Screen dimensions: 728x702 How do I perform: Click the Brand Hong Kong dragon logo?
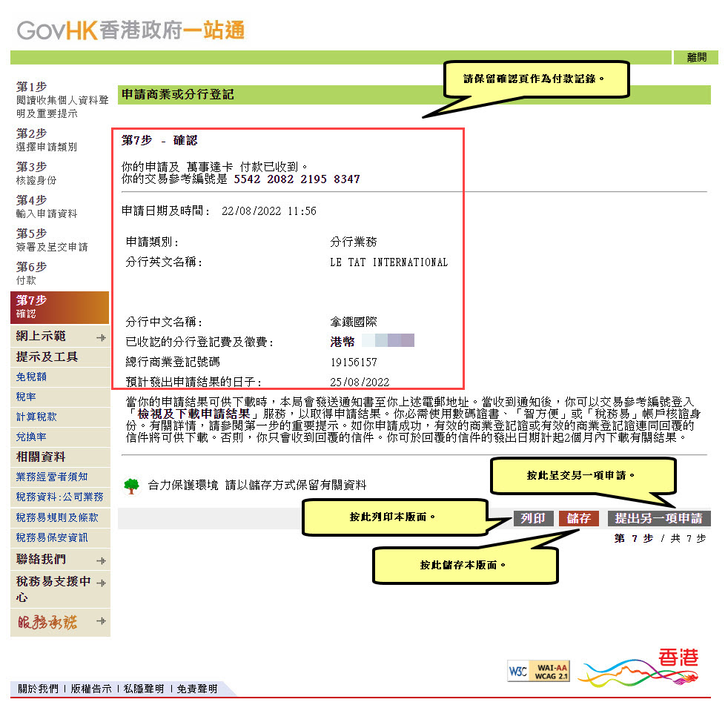[639, 667]
